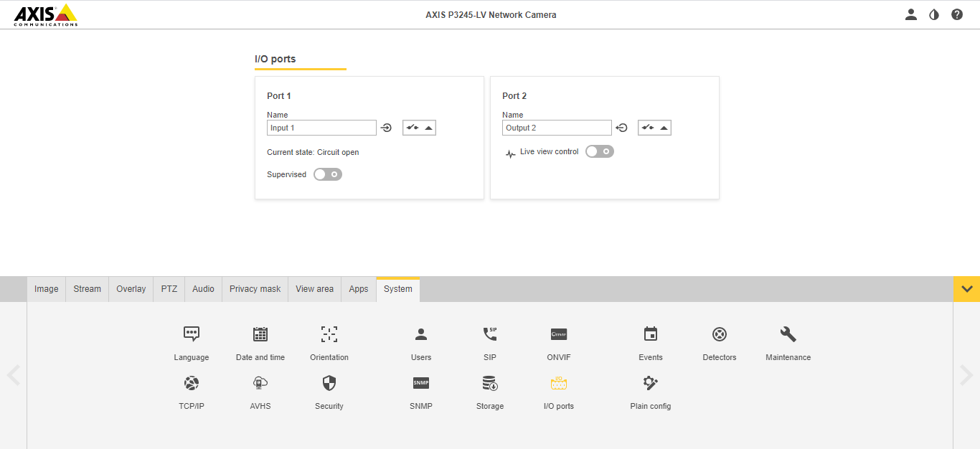Open the ONVIF settings icon
Image resolution: width=980 pixels, height=449 pixels.
pyautogui.click(x=559, y=334)
